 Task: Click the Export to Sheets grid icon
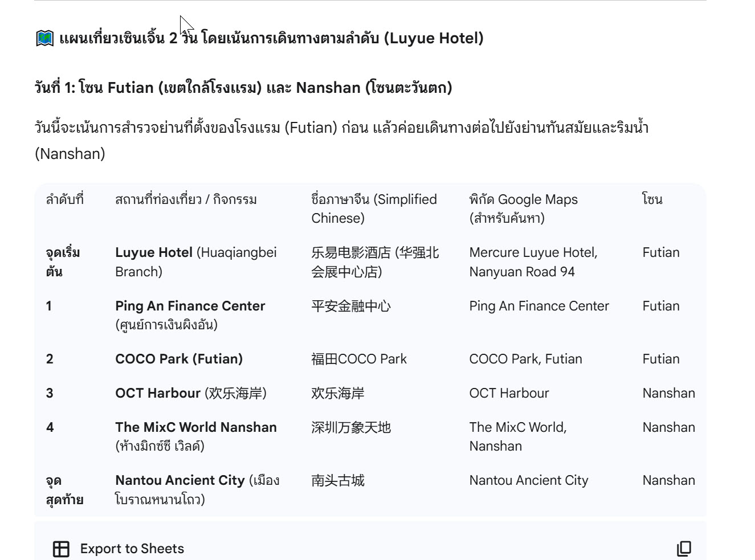tap(61, 549)
